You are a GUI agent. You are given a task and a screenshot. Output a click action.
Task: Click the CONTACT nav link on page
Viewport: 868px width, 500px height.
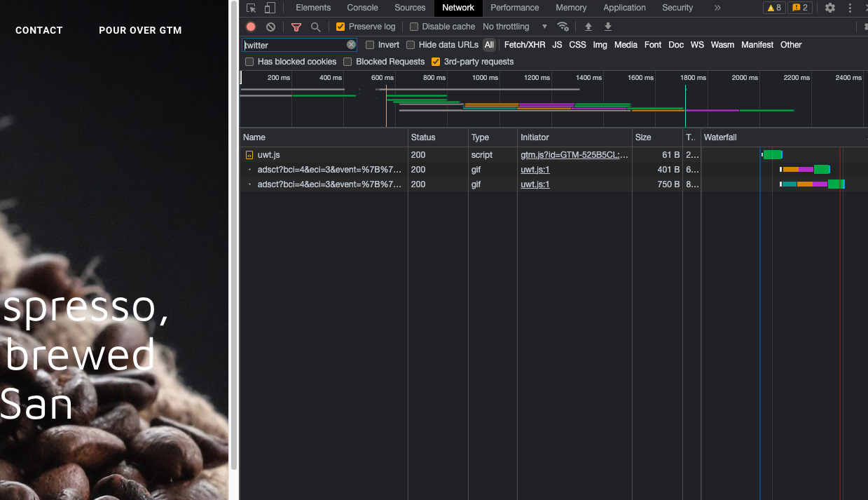click(x=39, y=30)
